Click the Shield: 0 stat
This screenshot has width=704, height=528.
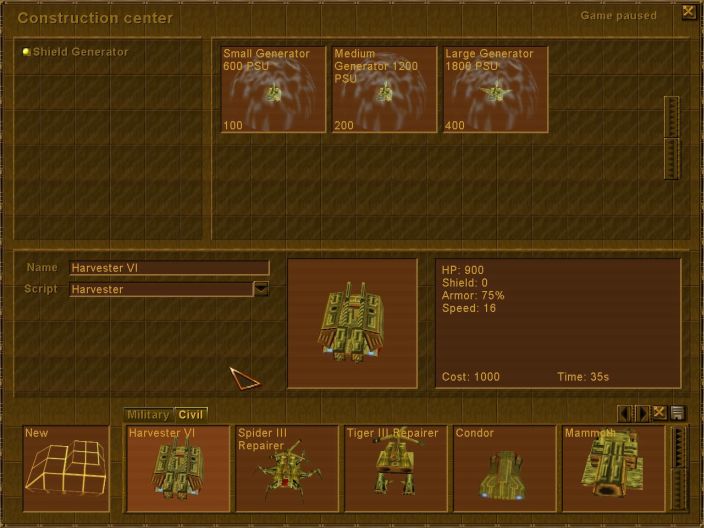465,283
